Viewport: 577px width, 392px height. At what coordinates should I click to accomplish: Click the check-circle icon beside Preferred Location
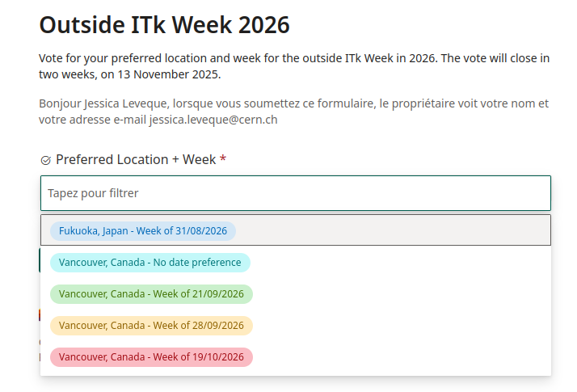45,160
